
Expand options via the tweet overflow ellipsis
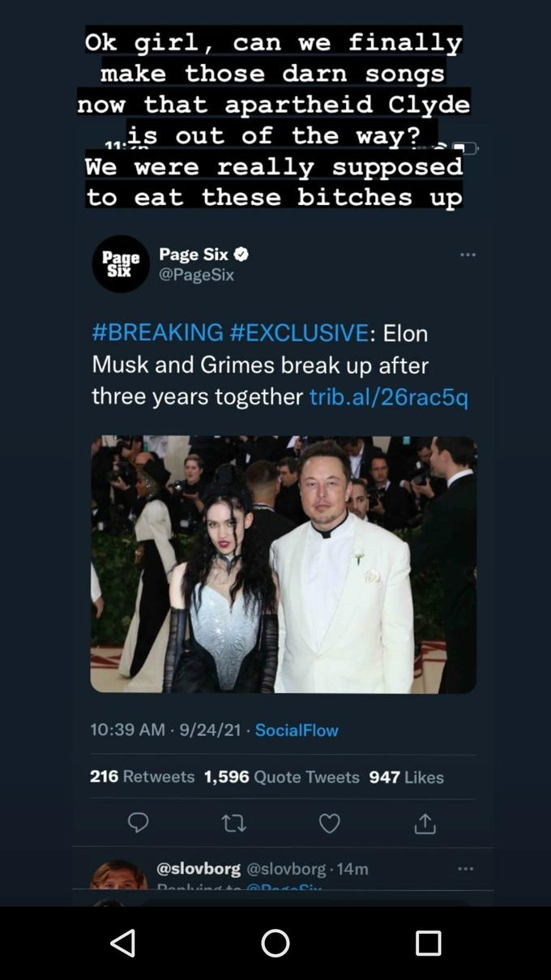[x=468, y=254]
